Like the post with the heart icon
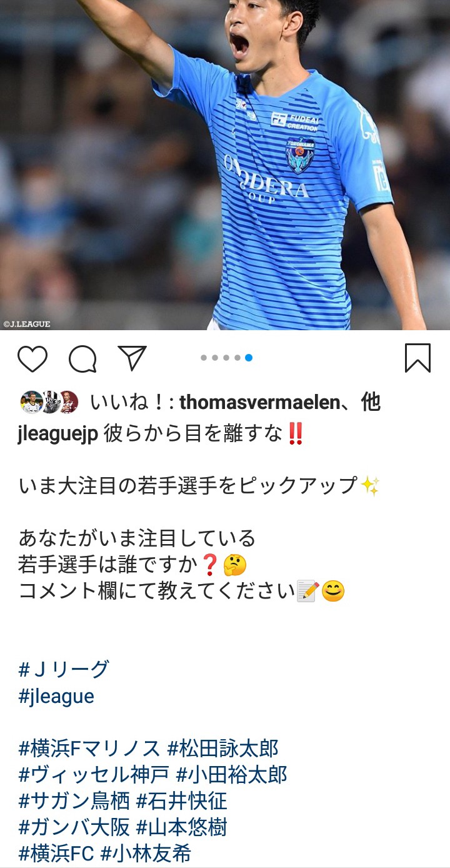The image size is (450, 868). 32,359
